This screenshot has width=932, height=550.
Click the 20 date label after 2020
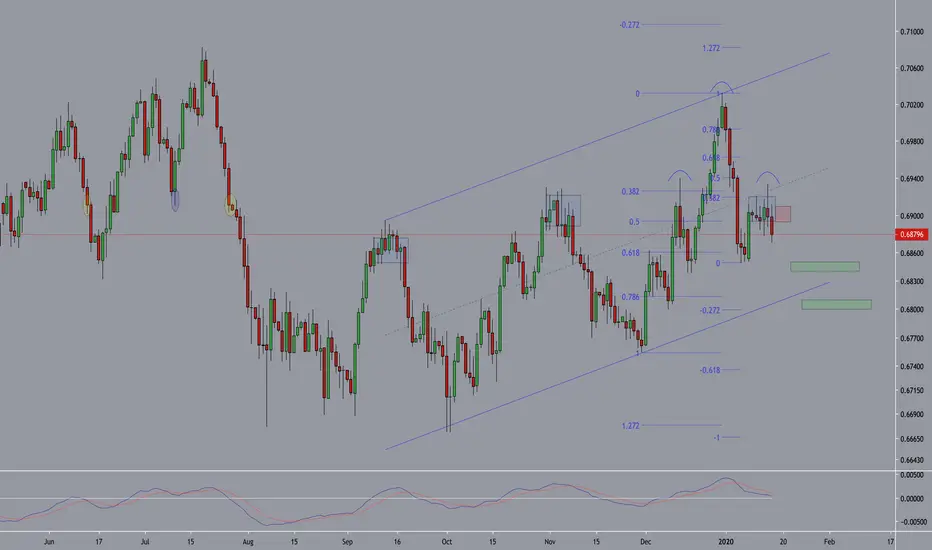coord(783,542)
